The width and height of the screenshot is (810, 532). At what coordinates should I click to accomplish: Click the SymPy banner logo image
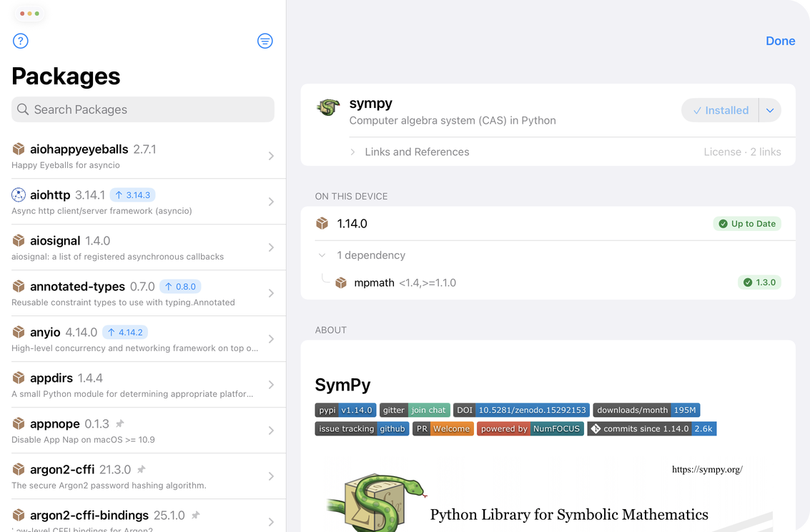coord(377,501)
